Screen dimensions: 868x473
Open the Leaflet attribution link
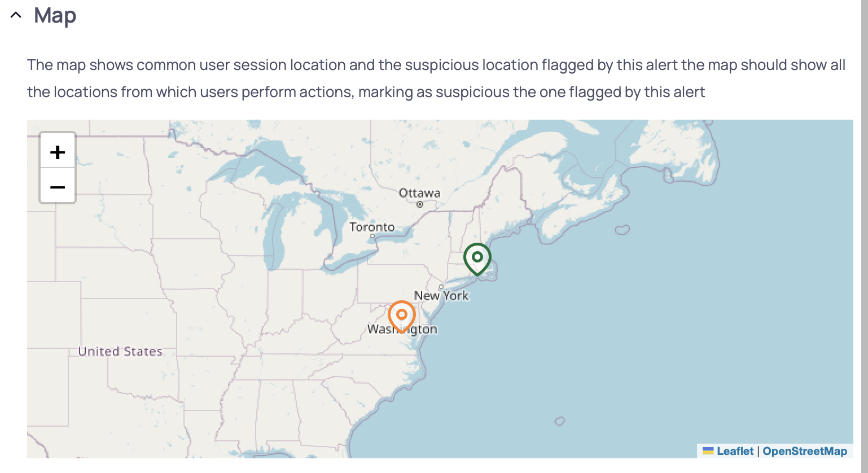point(735,451)
